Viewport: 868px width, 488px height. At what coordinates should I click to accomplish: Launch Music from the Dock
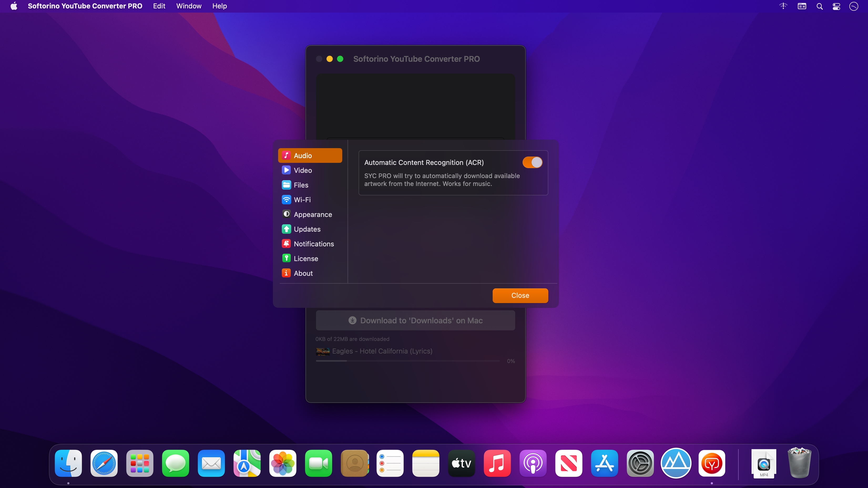click(497, 463)
